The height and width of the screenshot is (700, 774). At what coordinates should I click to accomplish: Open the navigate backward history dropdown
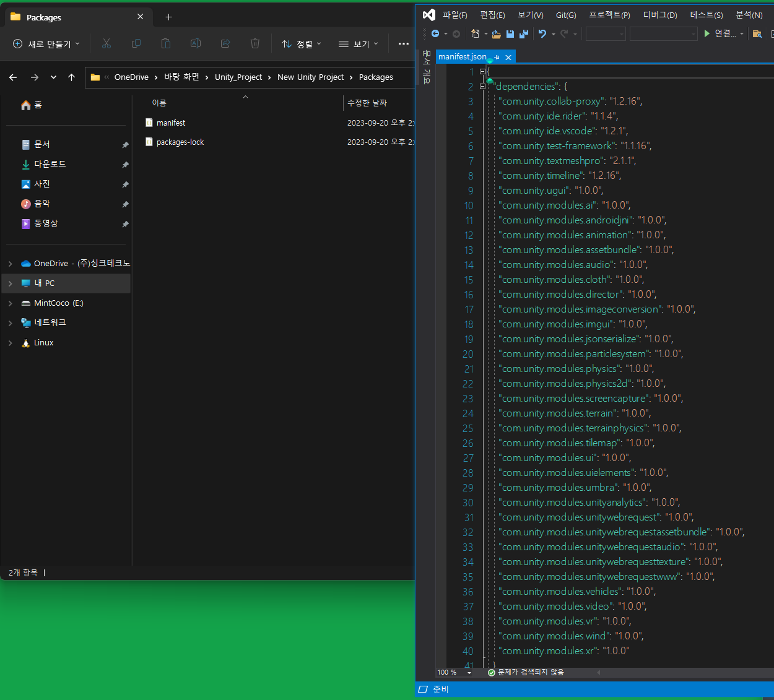445,34
